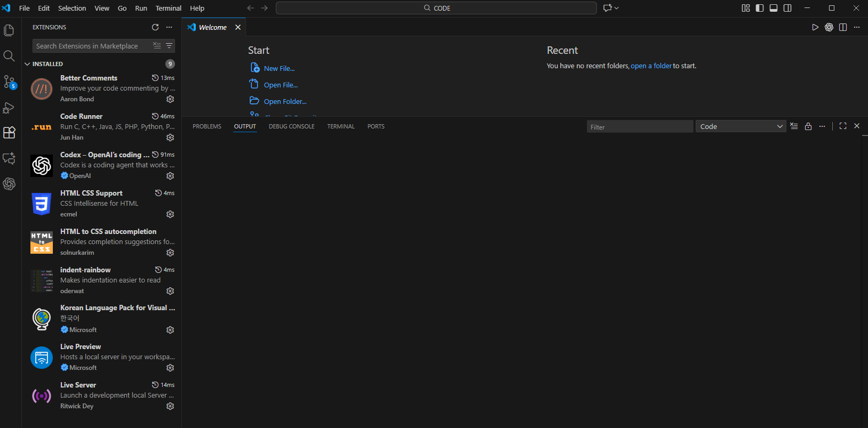This screenshot has height=428, width=868.
Task: Manage Live Server extension gear
Action: coord(170,406)
